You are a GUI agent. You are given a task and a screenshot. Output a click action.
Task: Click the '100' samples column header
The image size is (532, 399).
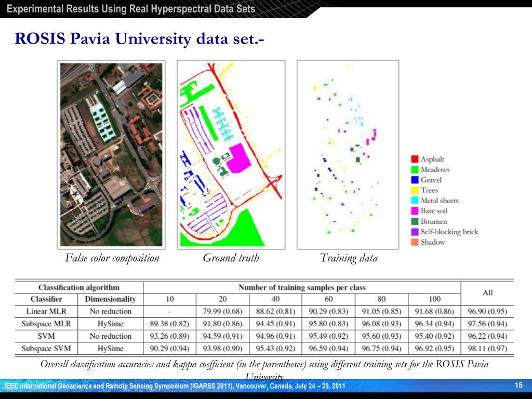tap(435, 299)
